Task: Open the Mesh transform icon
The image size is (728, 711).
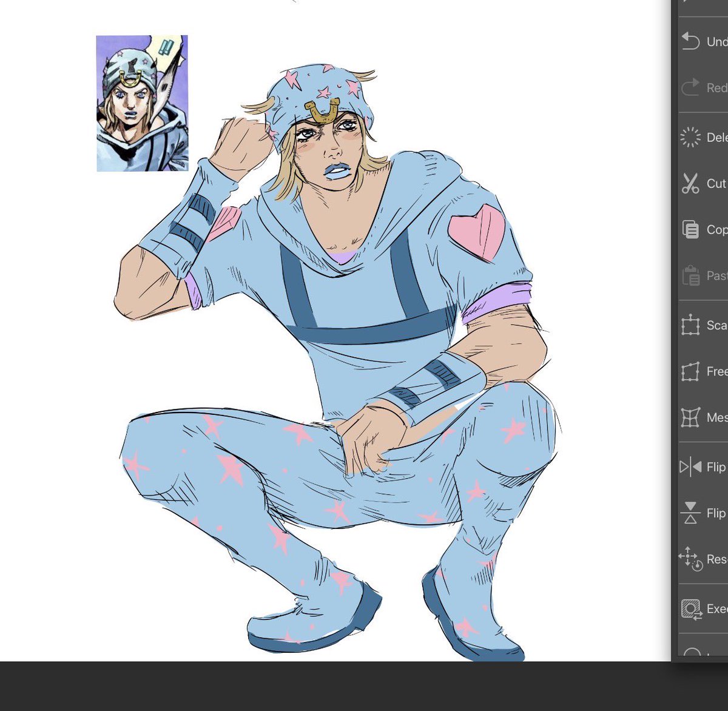Action: (x=690, y=417)
